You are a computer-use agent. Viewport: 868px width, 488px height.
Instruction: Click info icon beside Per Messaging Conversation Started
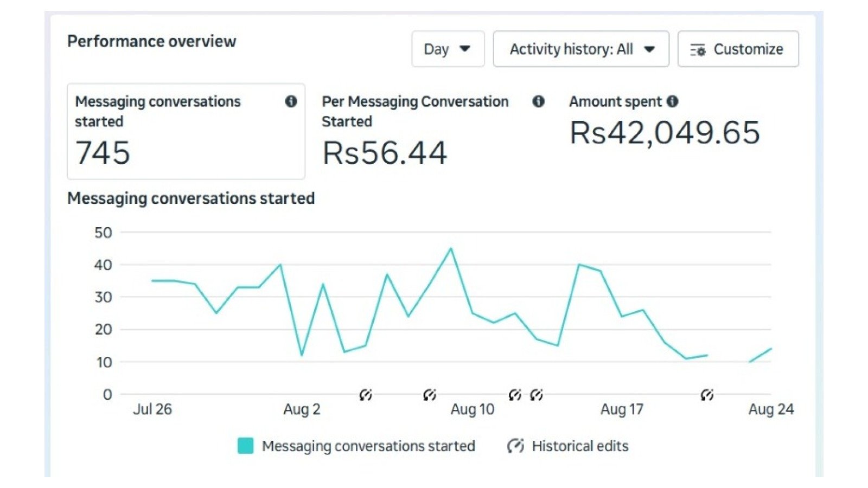tap(538, 101)
